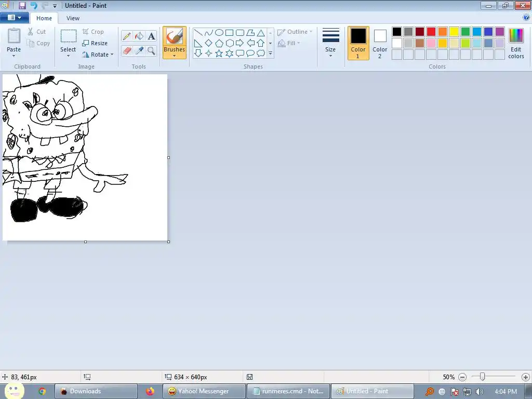Select the Eraser tool
The width and height of the screenshot is (532, 399).
(127, 51)
